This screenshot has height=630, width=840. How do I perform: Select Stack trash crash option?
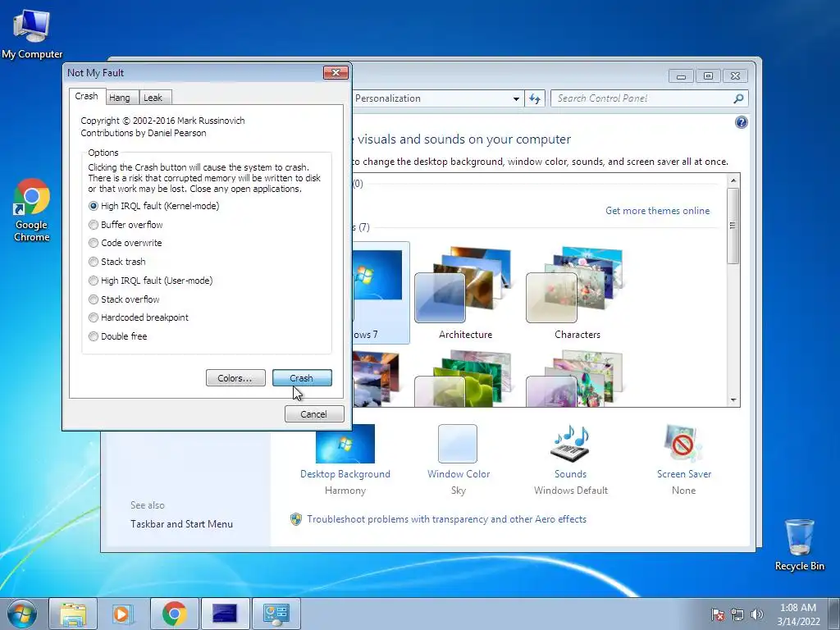point(117,262)
